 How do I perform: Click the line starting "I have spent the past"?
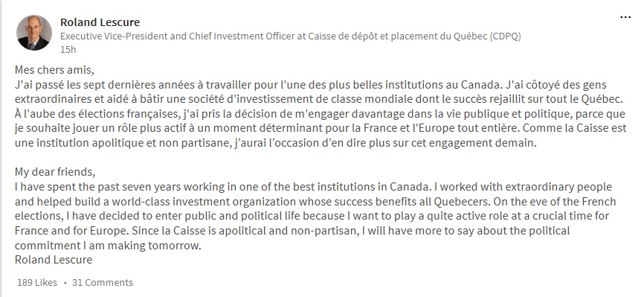(x=313, y=187)
